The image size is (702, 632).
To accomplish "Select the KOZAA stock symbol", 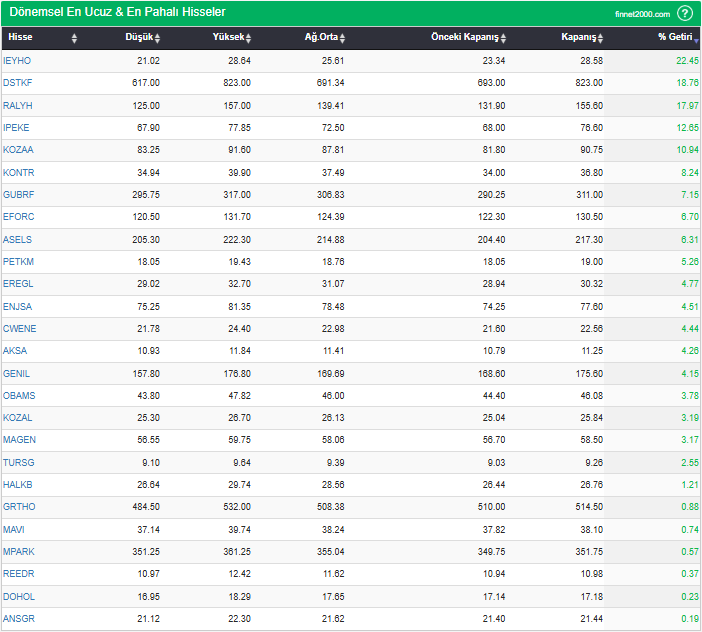I will point(18,150).
